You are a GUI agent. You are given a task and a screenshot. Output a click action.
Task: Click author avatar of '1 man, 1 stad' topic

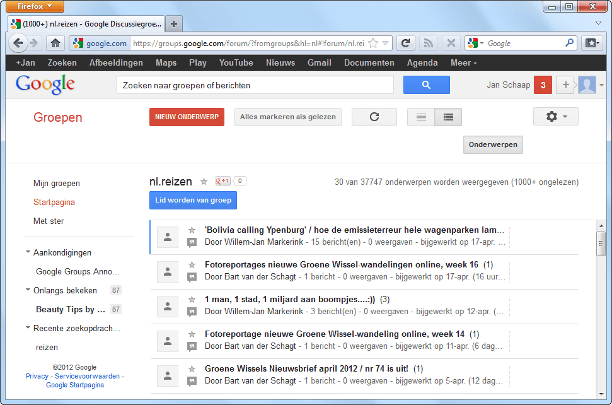pos(168,306)
